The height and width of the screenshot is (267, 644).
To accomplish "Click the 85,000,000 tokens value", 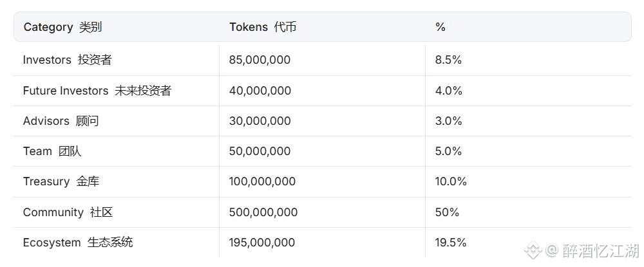I will [x=260, y=60].
